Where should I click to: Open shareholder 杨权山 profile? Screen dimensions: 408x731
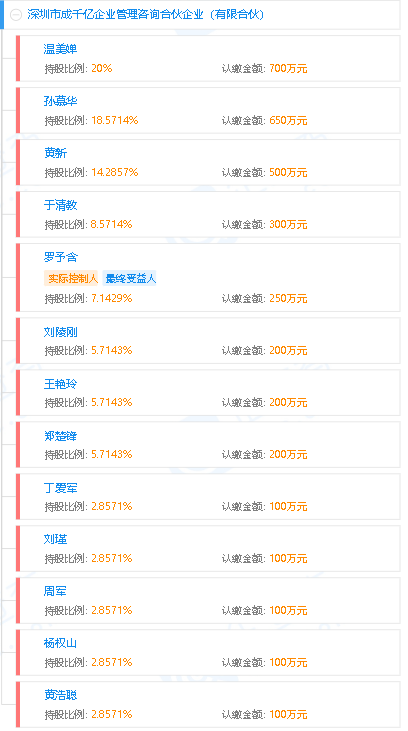tap(60, 644)
